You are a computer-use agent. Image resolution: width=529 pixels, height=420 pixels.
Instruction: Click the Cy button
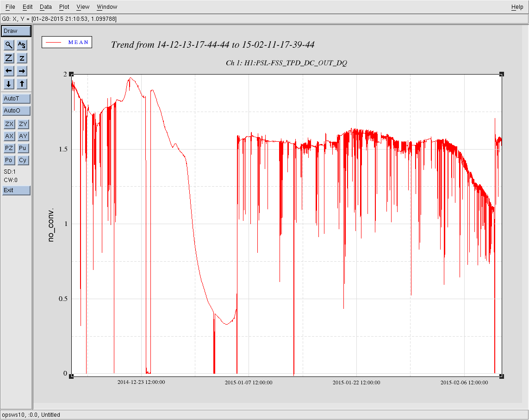point(23,160)
